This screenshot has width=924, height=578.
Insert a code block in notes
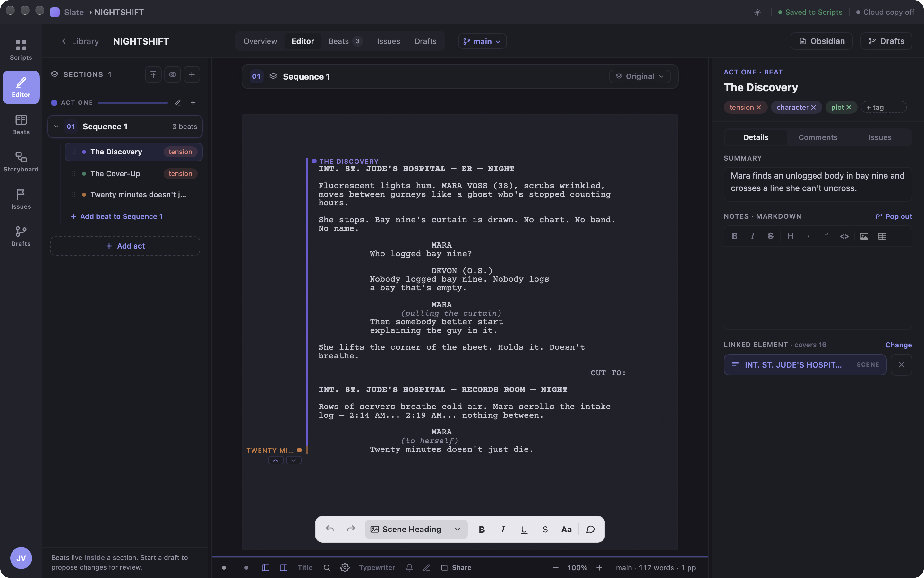pyautogui.click(x=844, y=236)
